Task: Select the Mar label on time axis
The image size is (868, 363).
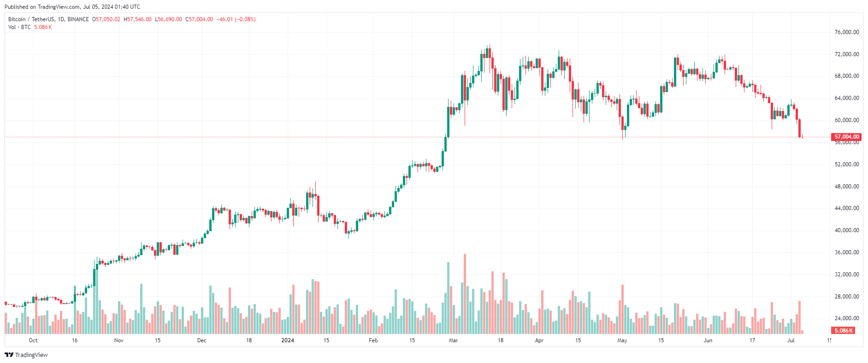Action: (x=454, y=340)
